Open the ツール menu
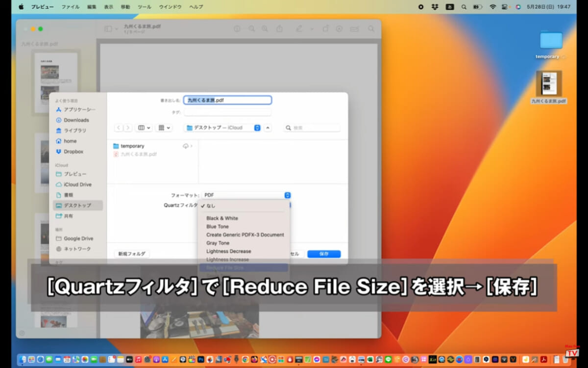This screenshot has height=368, width=588. (x=144, y=7)
